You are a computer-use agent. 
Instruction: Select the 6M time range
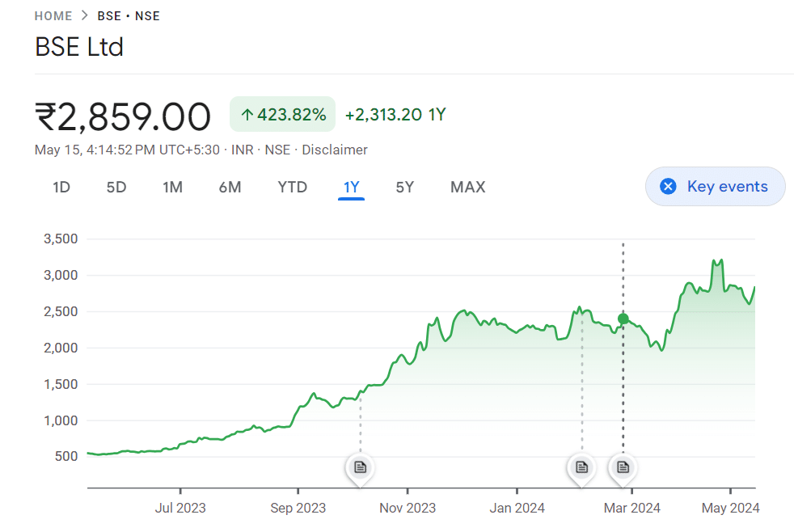click(x=230, y=188)
